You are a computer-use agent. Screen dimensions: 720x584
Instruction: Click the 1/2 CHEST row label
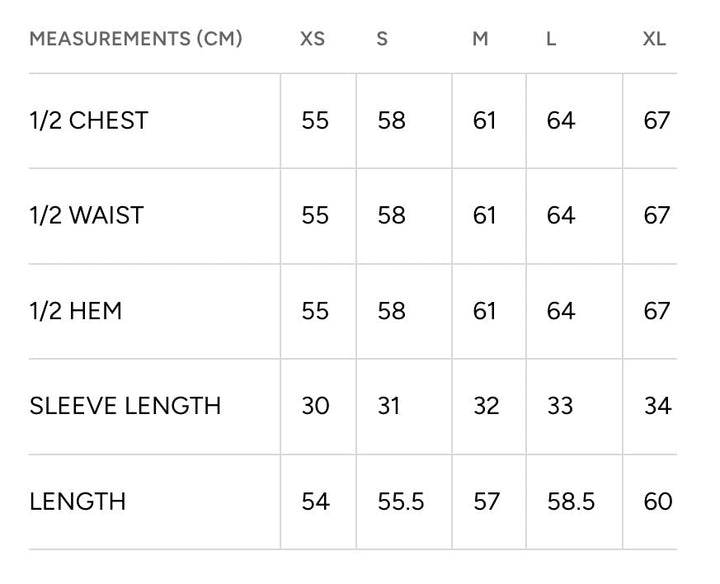[89, 121]
